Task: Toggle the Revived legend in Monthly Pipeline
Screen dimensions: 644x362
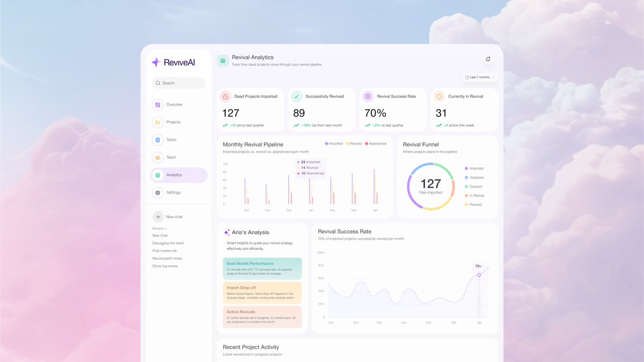Action: pyautogui.click(x=354, y=144)
